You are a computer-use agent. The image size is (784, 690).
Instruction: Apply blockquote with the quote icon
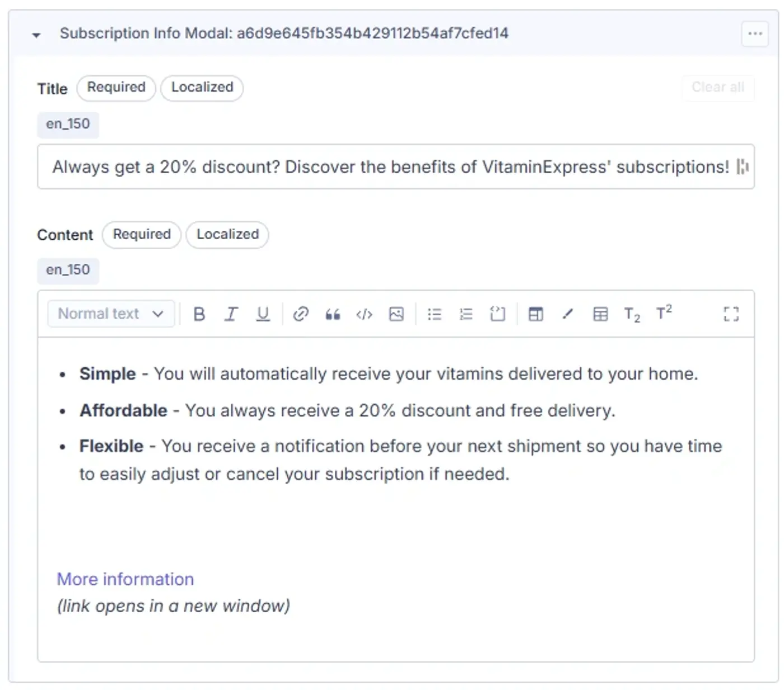pos(333,314)
